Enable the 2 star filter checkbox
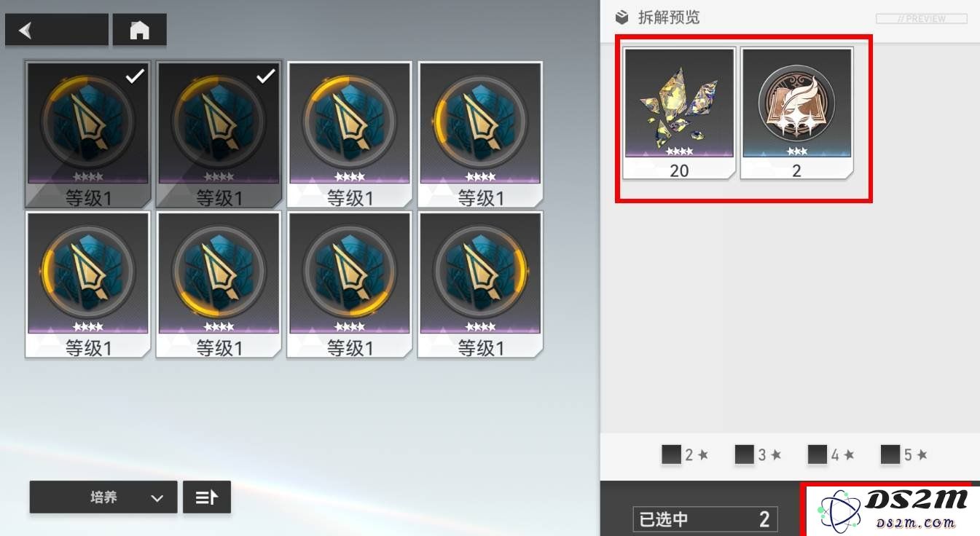The height and width of the screenshot is (536, 980). (671, 455)
